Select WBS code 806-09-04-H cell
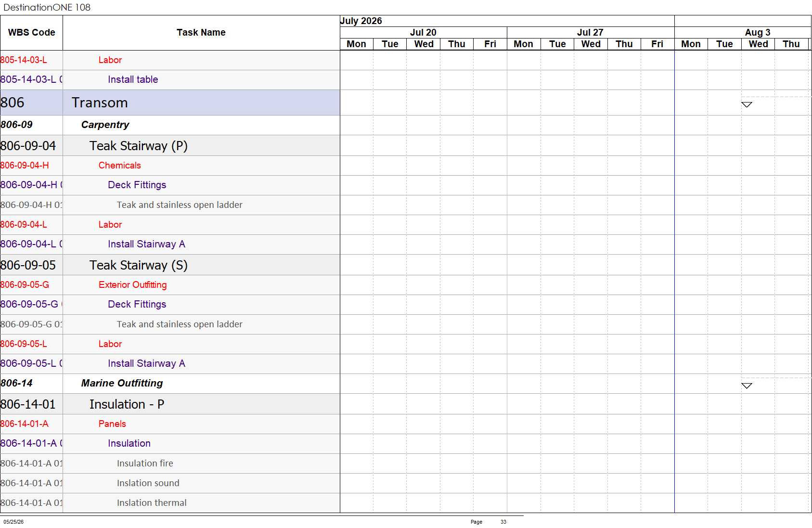The height and width of the screenshot is (528, 812). click(31, 166)
